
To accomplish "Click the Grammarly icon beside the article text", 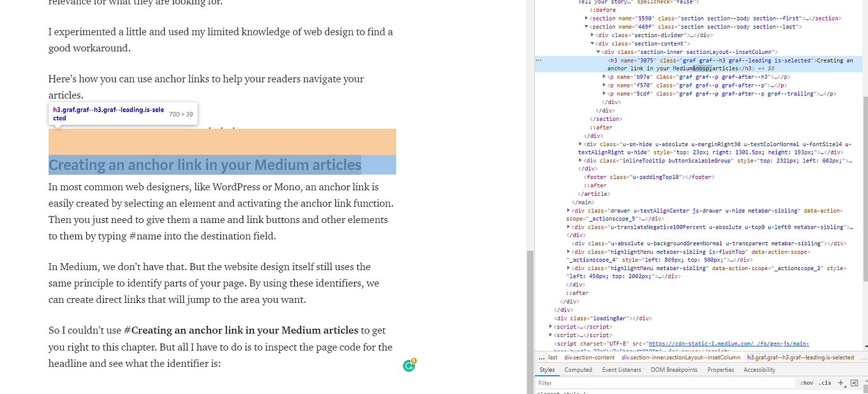I will (x=409, y=366).
